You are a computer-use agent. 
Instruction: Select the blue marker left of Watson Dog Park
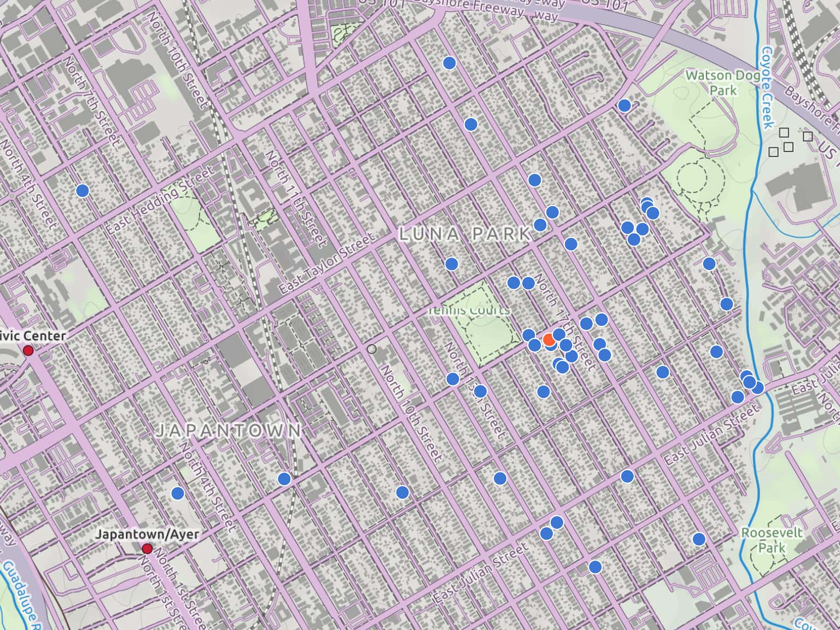pyautogui.click(x=624, y=106)
